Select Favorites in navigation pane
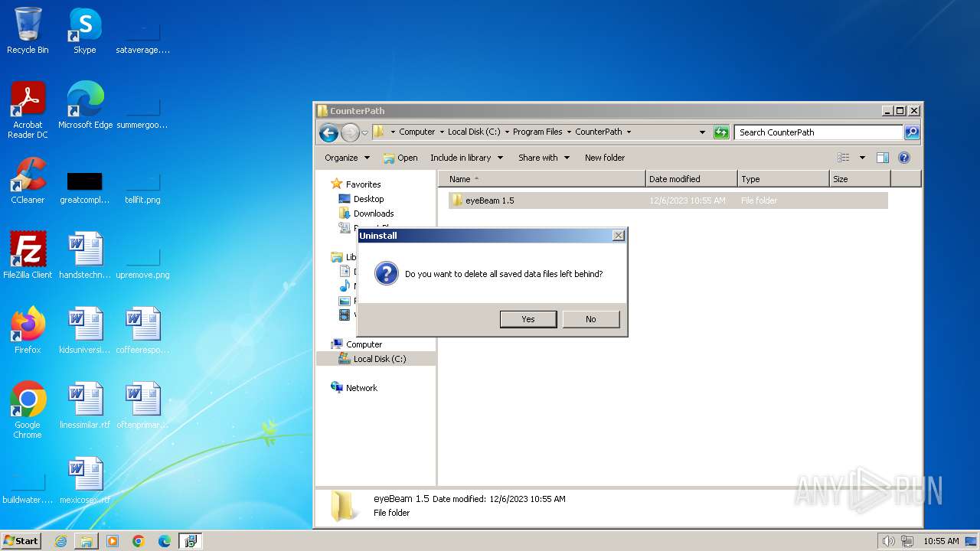 tap(363, 184)
